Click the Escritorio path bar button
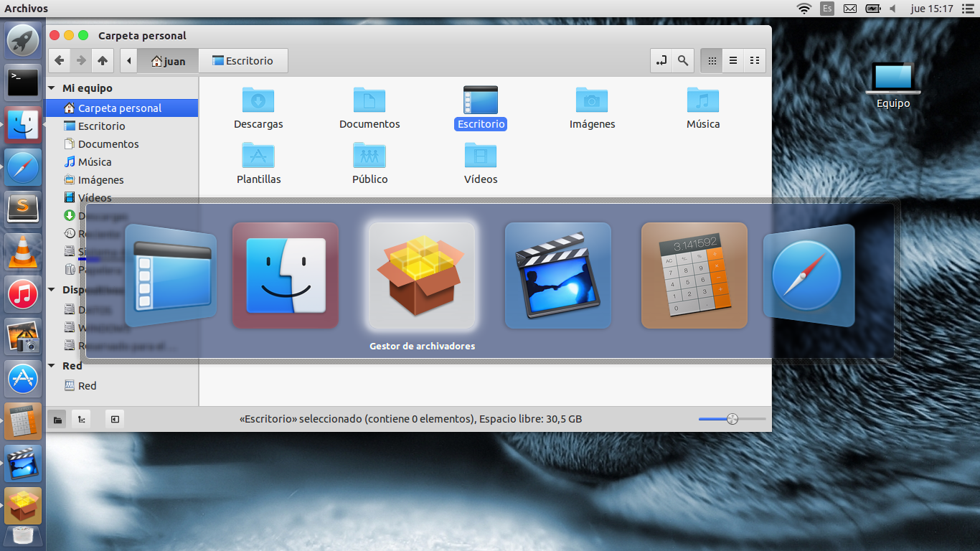The image size is (980, 551). 243,61
